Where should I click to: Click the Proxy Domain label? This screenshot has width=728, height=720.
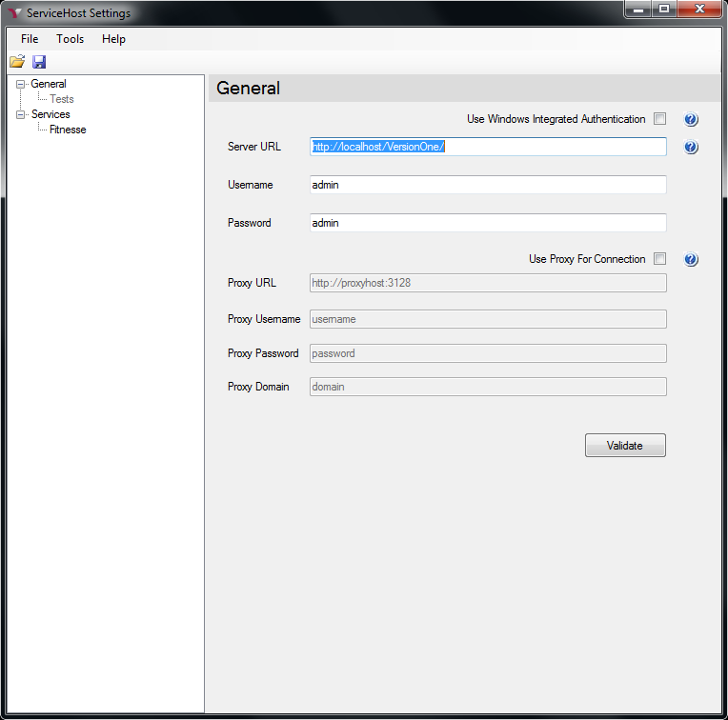[x=258, y=387]
